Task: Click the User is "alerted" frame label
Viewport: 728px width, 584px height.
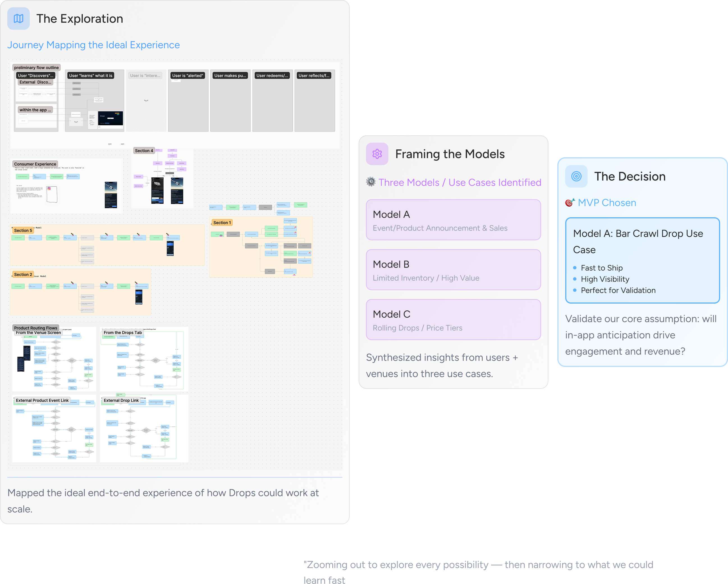Action: pyautogui.click(x=187, y=76)
